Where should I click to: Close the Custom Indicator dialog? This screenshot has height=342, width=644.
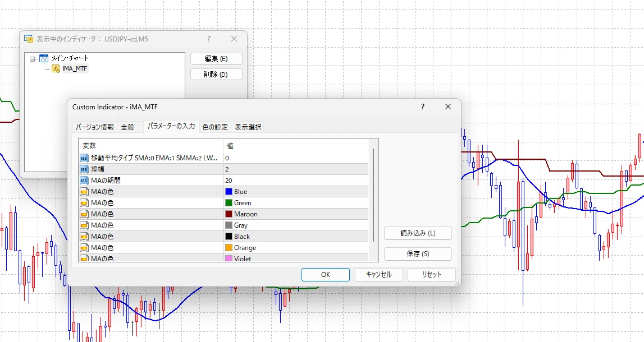[x=448, y=107]
